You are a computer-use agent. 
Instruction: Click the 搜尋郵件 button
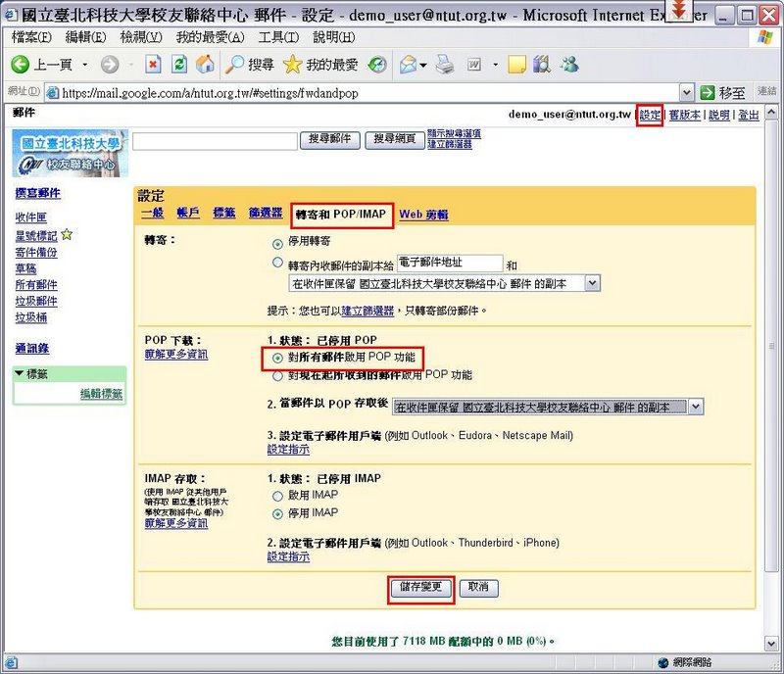tap(329, 140)
